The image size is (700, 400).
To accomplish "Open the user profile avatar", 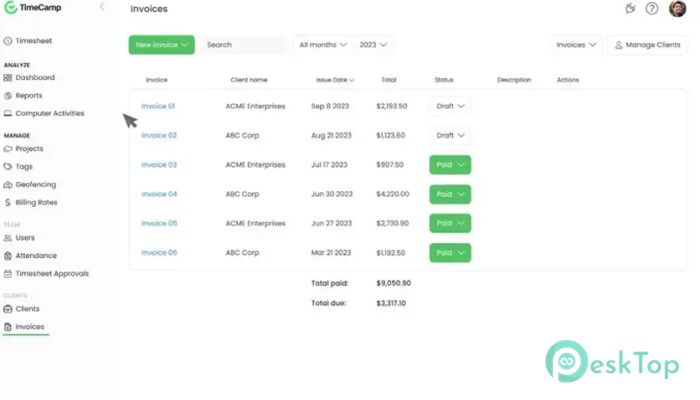I will tap(677, 8).
